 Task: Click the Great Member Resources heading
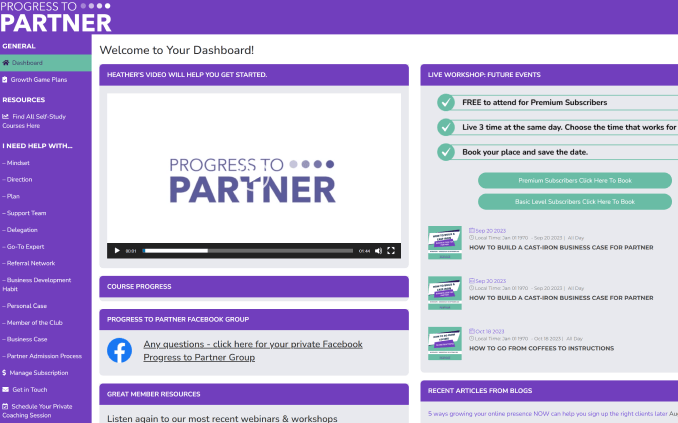pyautogui.click(x=154, y=394)
